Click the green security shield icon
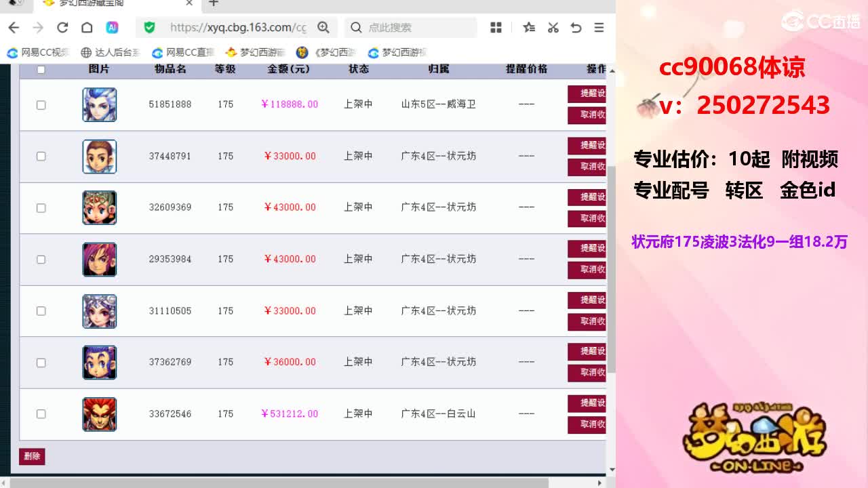Screen dimensions: 868x488 (x=150, y=28)
